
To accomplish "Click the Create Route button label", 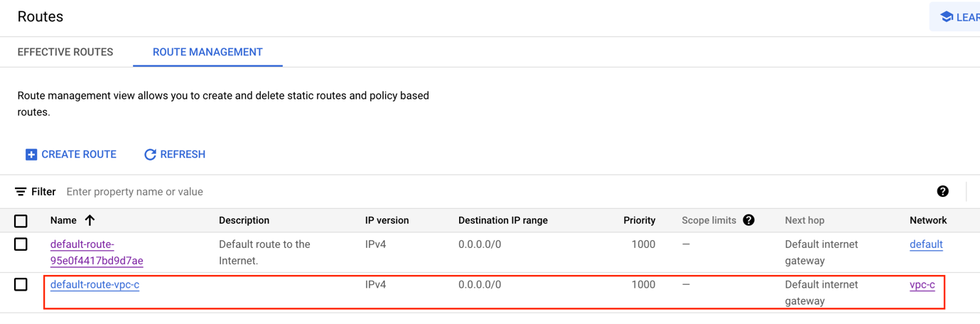I will tap(79, 154).
